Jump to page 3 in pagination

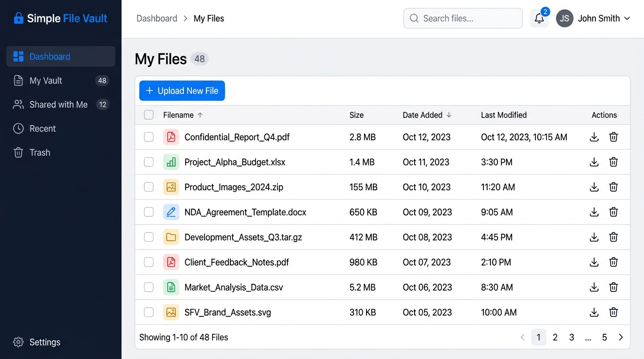click(x=571, y=337)
